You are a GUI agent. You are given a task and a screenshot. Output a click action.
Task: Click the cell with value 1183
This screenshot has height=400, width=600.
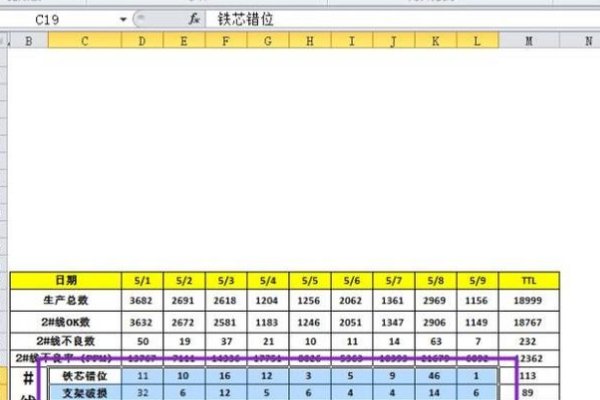[x=268, y=322]
